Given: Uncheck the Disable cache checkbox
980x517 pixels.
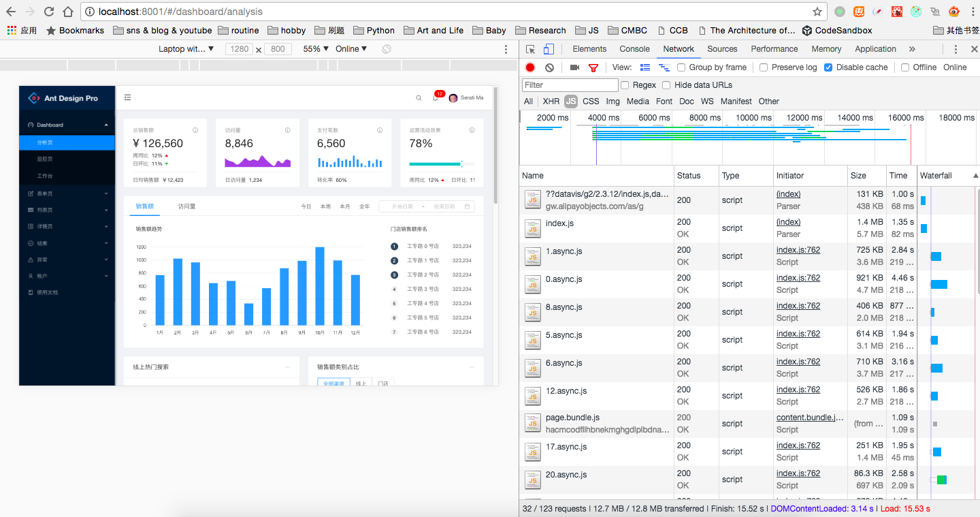Looking at the screenshot, I should pos(828,67).
